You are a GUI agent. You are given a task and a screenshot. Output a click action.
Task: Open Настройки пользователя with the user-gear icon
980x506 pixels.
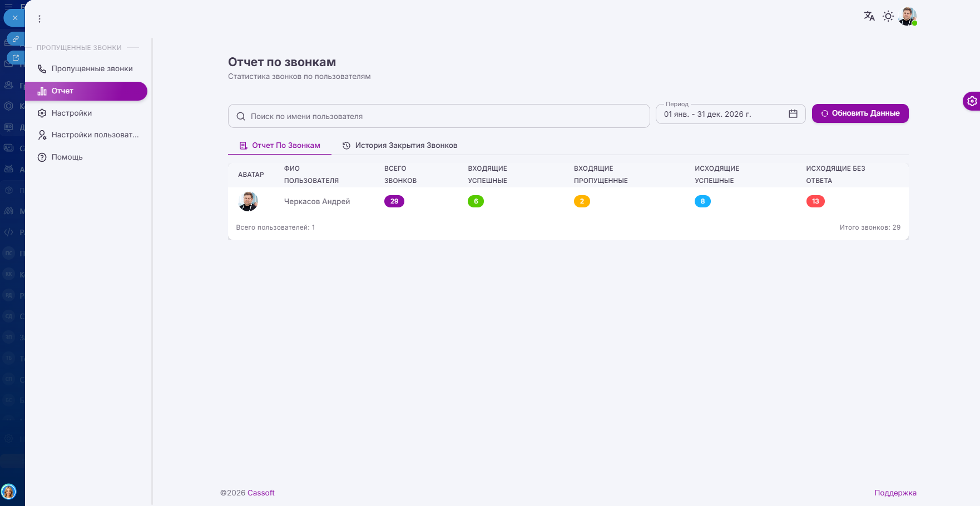(88, 135)
